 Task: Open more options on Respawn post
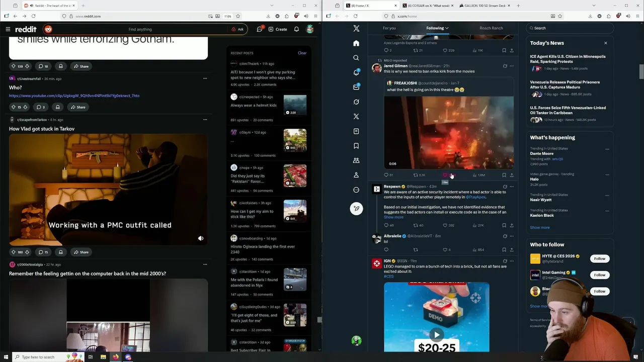coord(512,187)
